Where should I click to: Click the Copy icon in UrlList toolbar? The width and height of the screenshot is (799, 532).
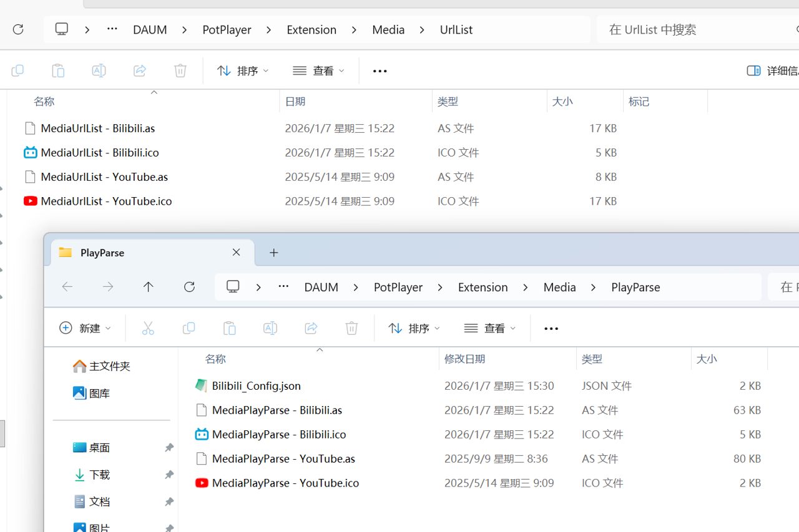(x=17, y=70)
